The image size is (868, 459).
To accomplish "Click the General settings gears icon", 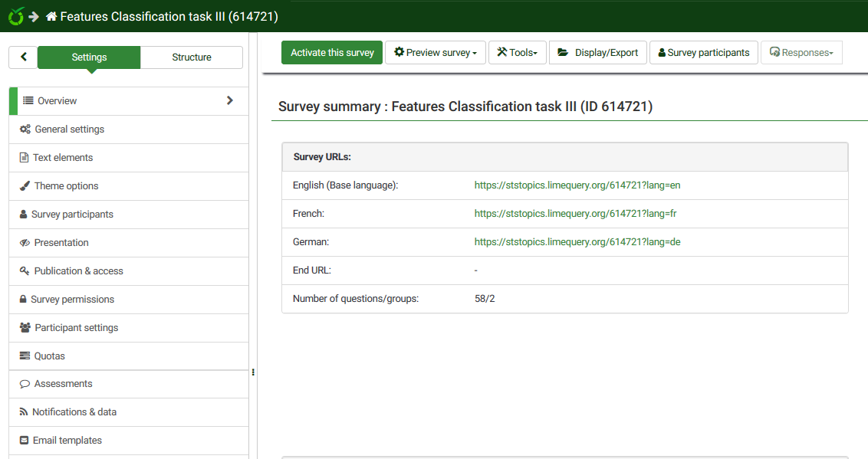I will (x=25, y=130).
